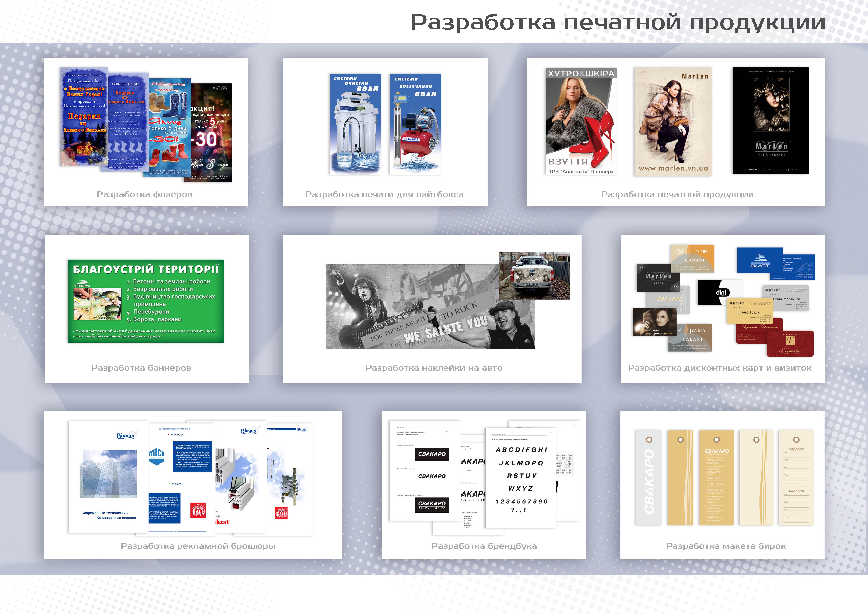Click the 'Разработка печати для лайтбокса' caption
Screen dimensions: 868x614
(x=384, y=194)
